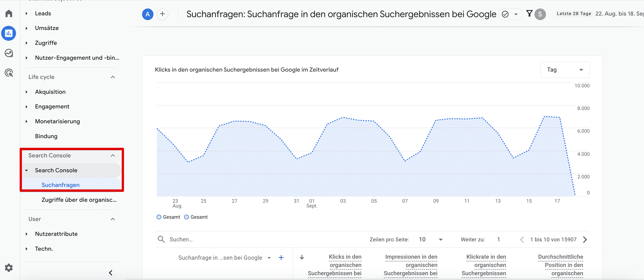This screenshot has height=280, width=644.
Task: Select Suchanfragen in Search Console sidebar
Action: coord(60,185)
